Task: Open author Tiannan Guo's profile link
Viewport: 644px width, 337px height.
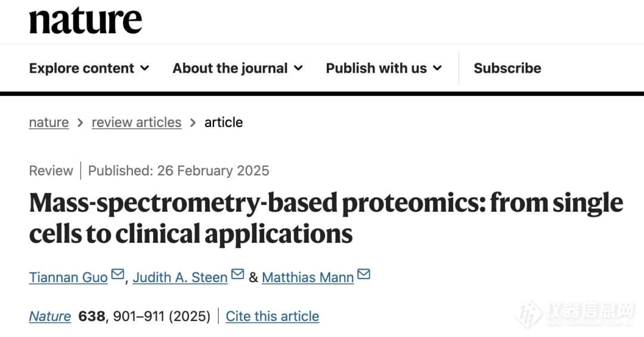Action: pos(68,277)
